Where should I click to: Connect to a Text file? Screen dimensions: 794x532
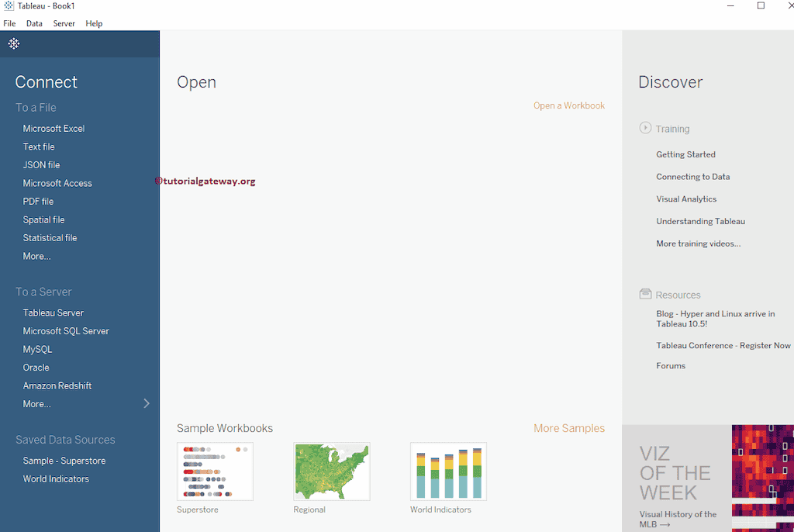[39, 147]
